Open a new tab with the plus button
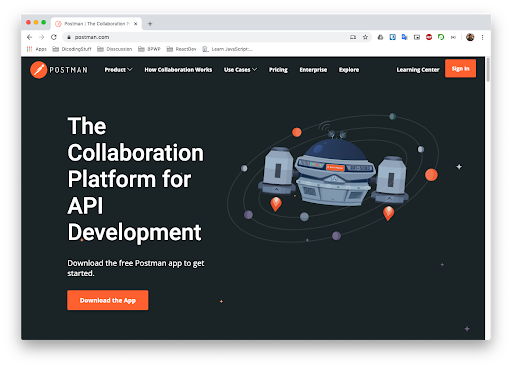The image size is (512, 368). click(150, 24)
